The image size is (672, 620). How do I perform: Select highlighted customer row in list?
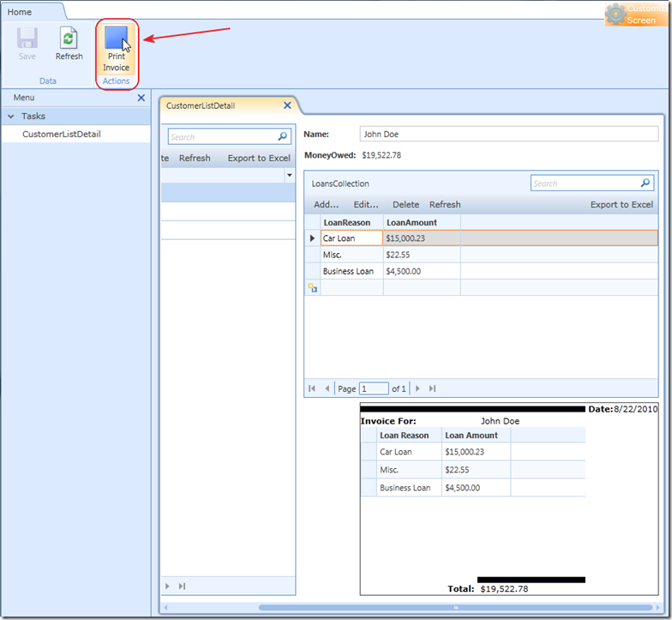pos(228,192)
